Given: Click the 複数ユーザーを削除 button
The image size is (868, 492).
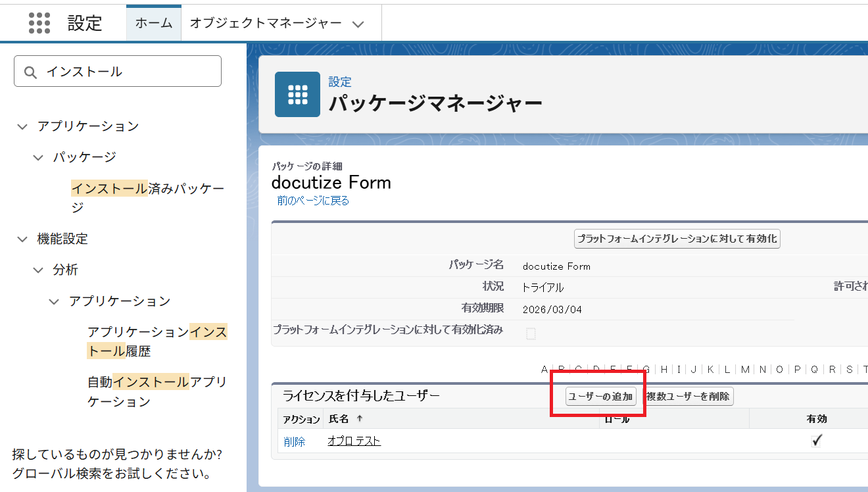Looking at the screenshot, I should tap(688, 397).
